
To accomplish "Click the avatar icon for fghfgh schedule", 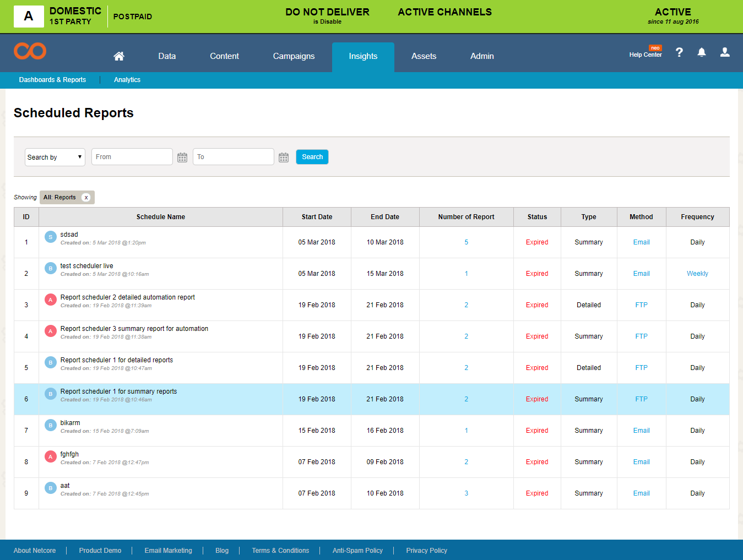I will click(51, 456).
